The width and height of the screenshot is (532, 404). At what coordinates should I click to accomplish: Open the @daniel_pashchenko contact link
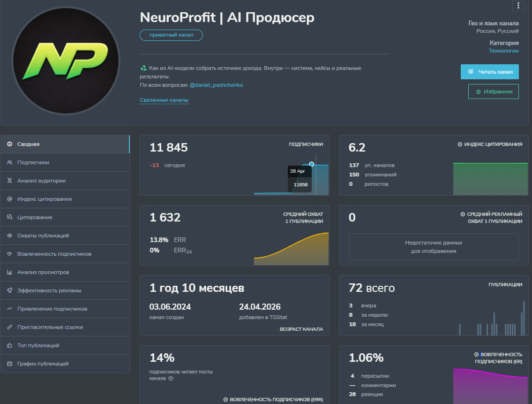(x=216, y=85)
